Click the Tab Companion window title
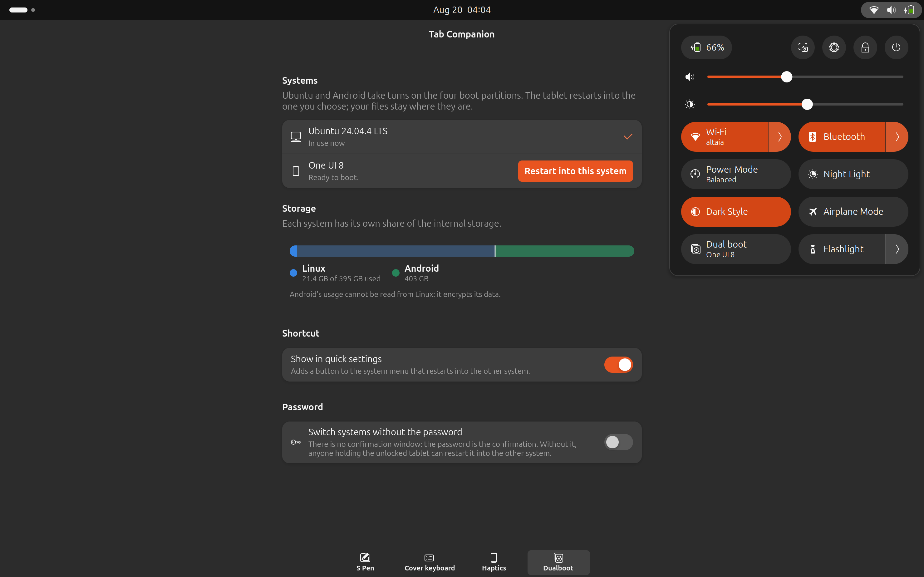 (x=462, y=34)
